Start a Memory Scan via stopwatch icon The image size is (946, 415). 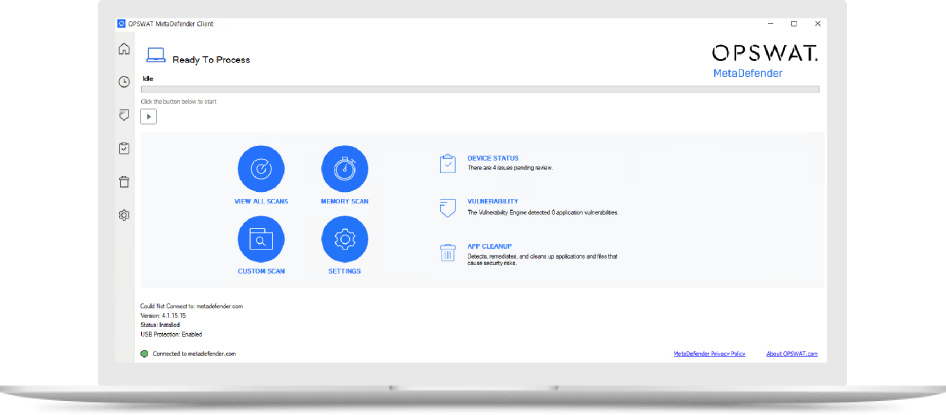(344, 169)
